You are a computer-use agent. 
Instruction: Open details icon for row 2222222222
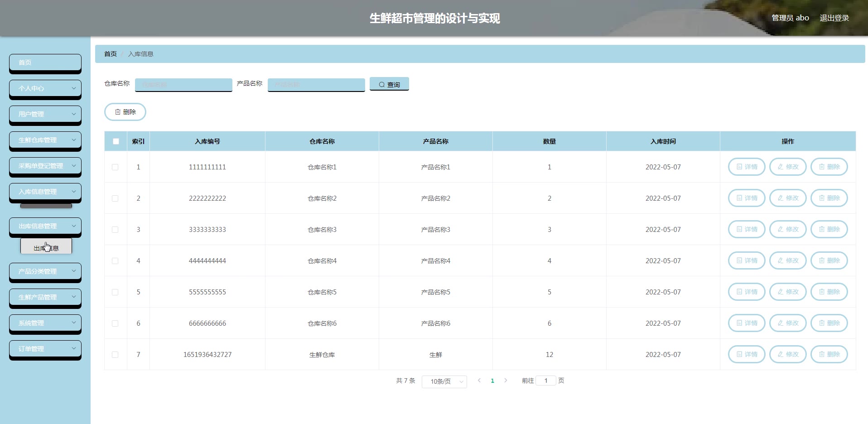739,198
